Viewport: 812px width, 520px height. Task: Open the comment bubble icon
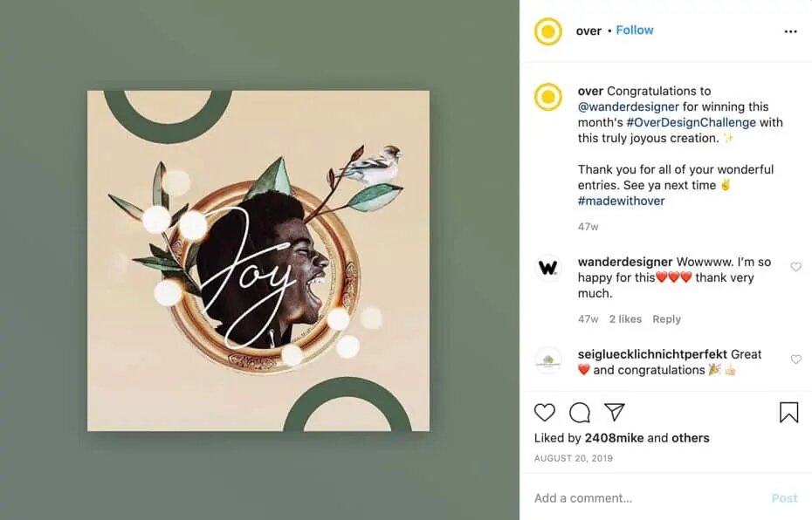[580, 413]
